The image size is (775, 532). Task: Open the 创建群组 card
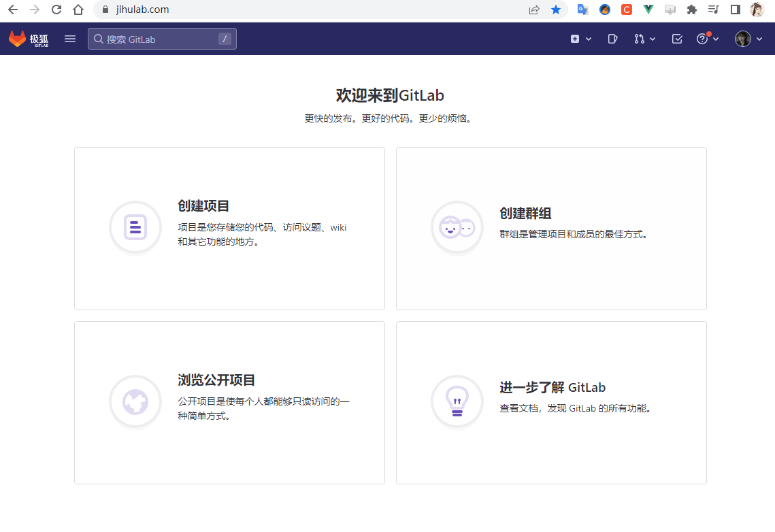tap(551, 228)
